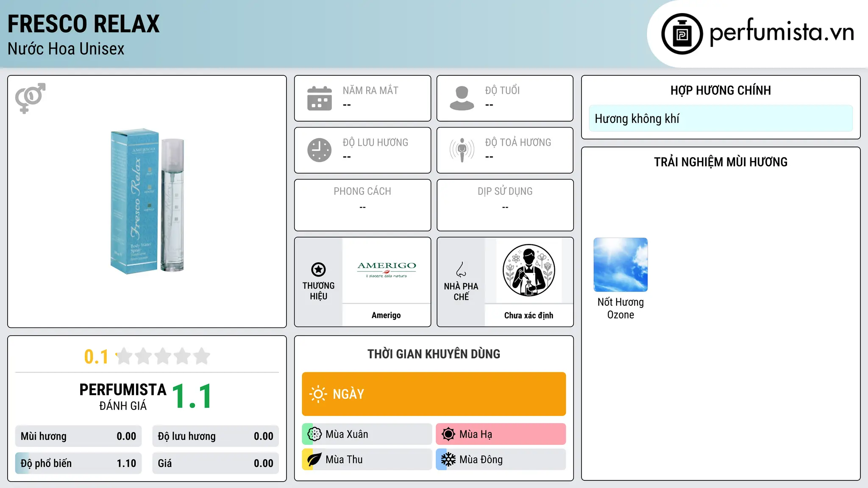Click the Mùi hương score bar
This screenshot has width=868, height=488.
pos(78,436)
